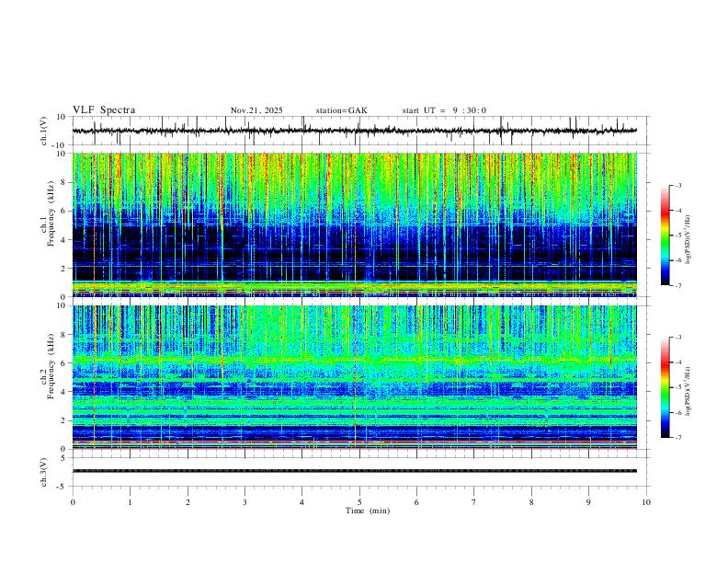The height and width of the screenshot is (563, 728).
Task: Click the ch.3(V) axis label
Action: click(44, 472)
